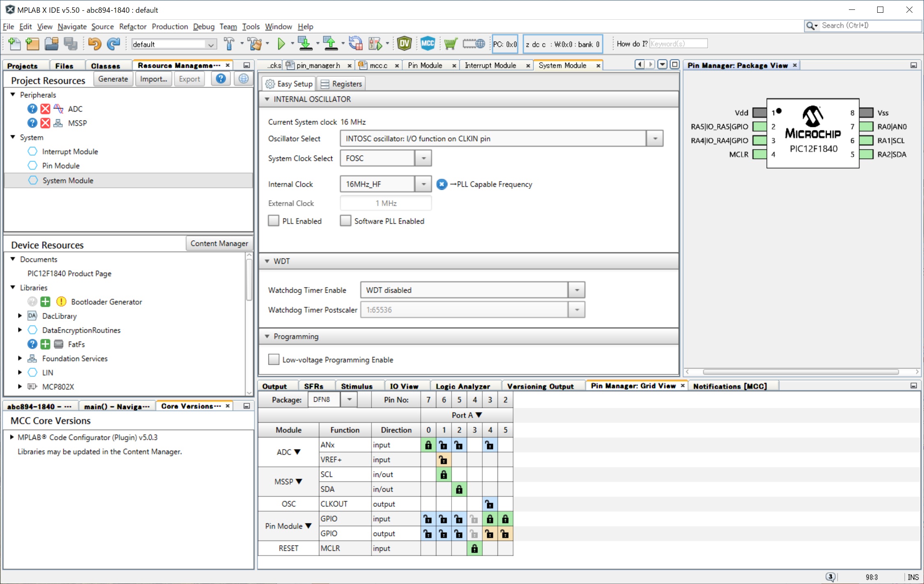Toggle RESET MCLR lock on Port A3

tap(475, 548)
